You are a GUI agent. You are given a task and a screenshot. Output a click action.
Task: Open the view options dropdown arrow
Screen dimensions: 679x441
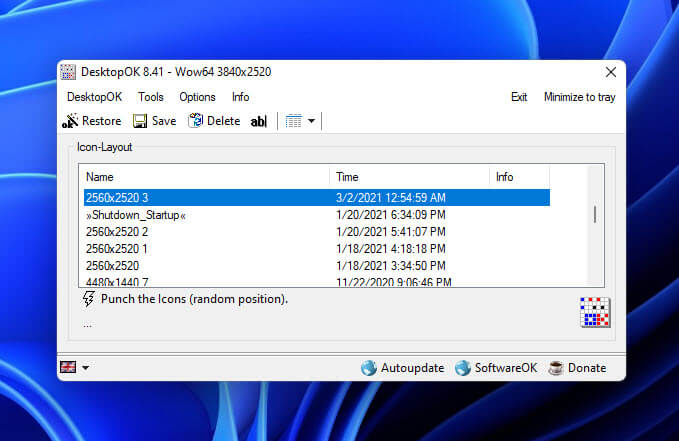tap(311, 121)
